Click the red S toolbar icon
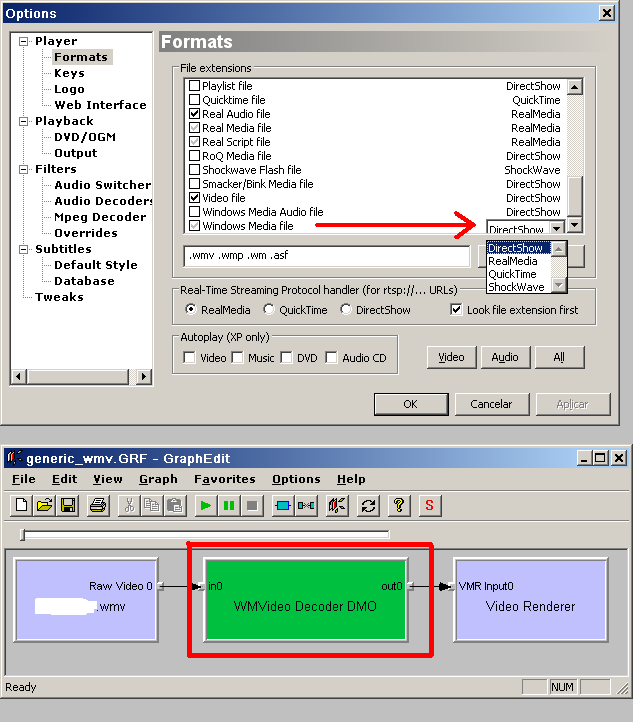The image size is (633, 722). (x=430, y=506)
